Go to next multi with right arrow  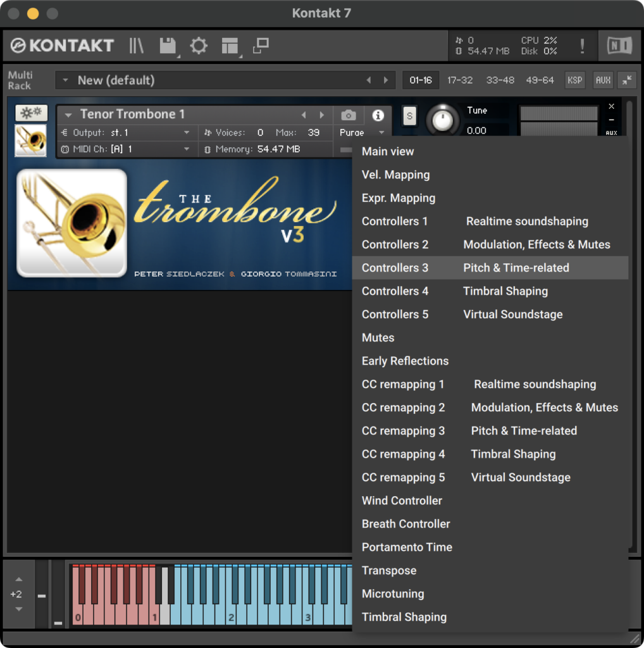pos(386,80)
